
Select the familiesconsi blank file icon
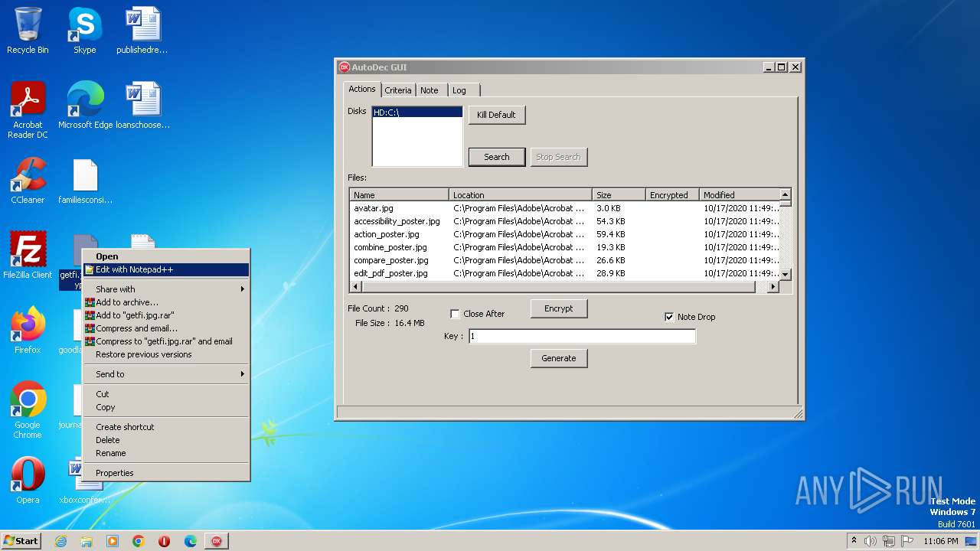coord(85,181)
